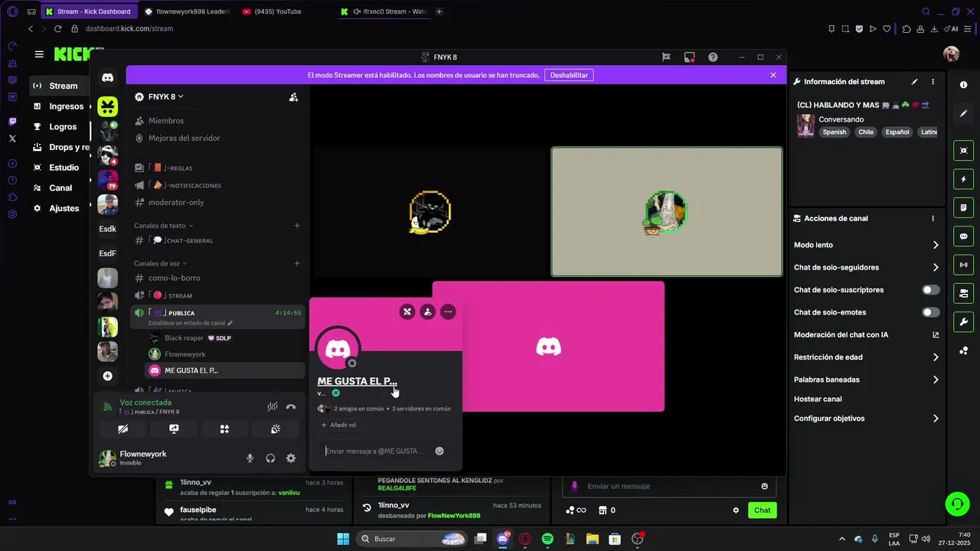Click add friend icon on profile popup

(x=427, y=311)
